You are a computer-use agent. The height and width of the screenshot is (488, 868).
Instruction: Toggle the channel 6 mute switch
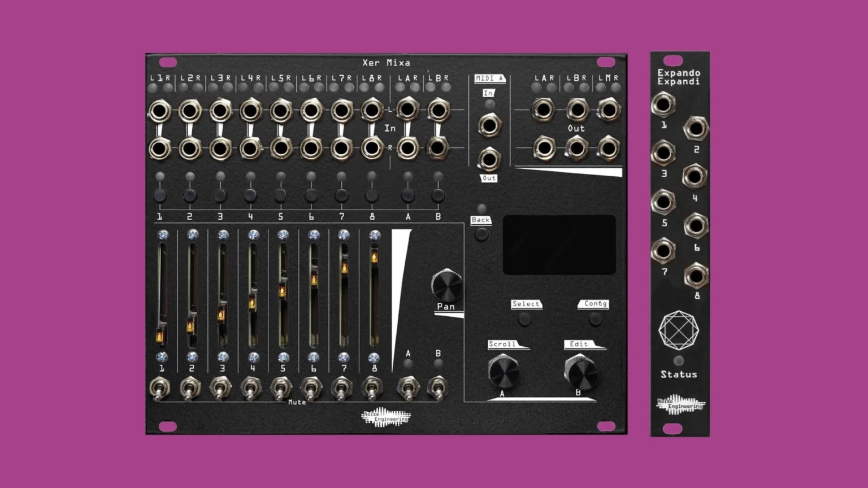pos(311,389)
